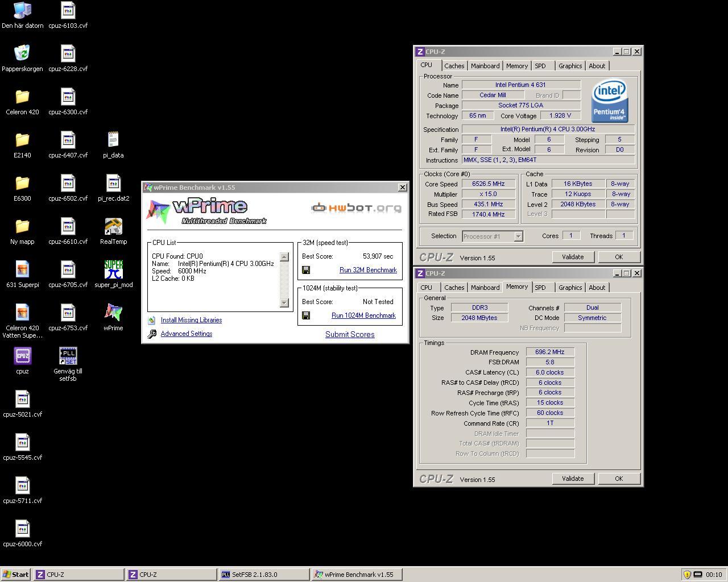The image size is (728, 582).
Task: Select the cpuz-6407.cvf file
Action: click(x=68, y=145)
